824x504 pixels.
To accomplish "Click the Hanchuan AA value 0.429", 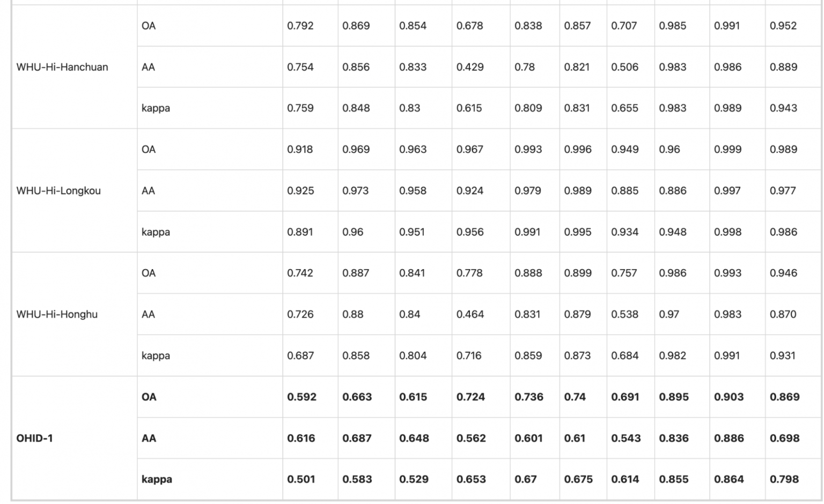I will (470, 67).
